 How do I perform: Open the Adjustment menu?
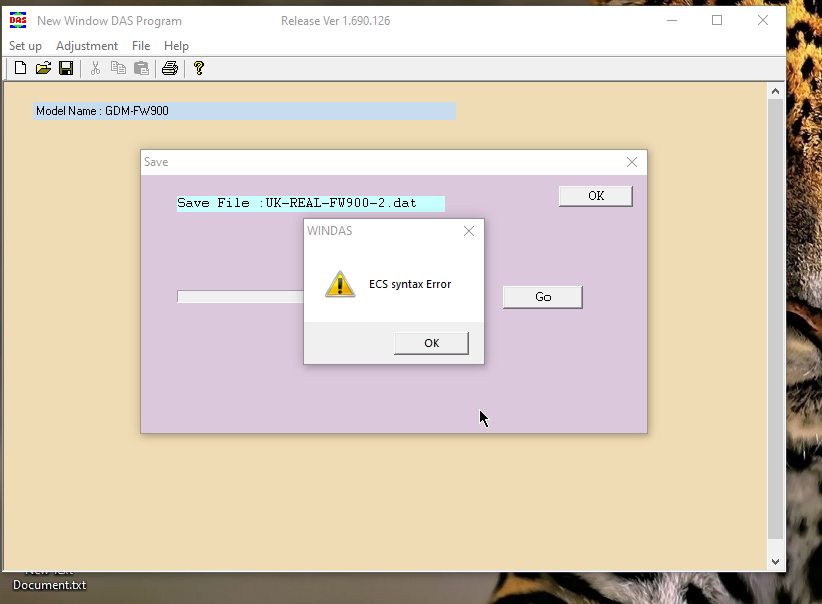point(87,46)
